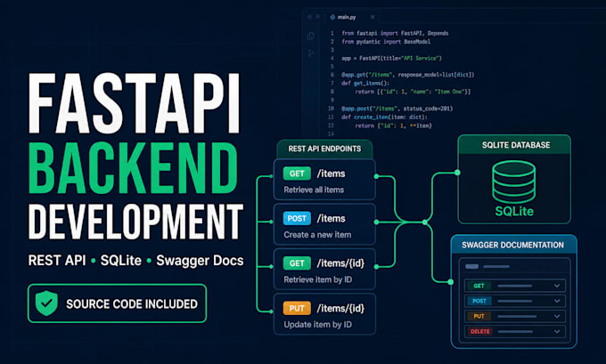Click the SOURCE CODE INCLUDED badge
The image size is (606, 364).
pyautogui.click(x=117, y=303)
